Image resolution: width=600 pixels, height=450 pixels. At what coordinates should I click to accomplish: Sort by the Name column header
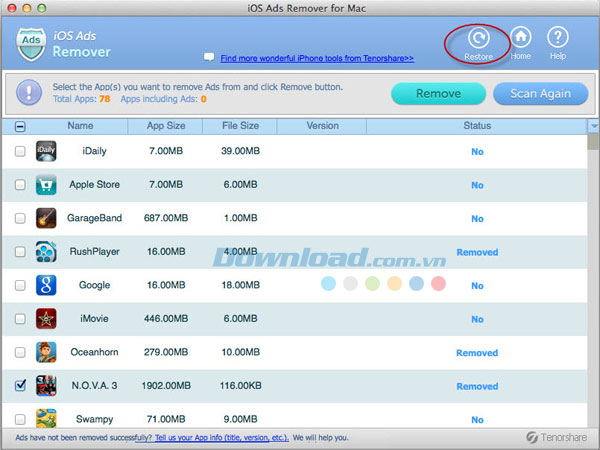(x=81, y=126)
